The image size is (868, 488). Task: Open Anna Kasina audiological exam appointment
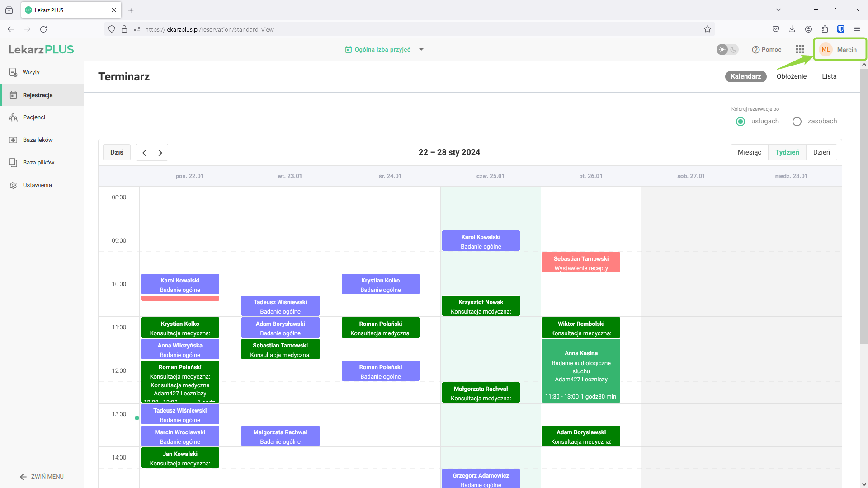pos(581,371)
